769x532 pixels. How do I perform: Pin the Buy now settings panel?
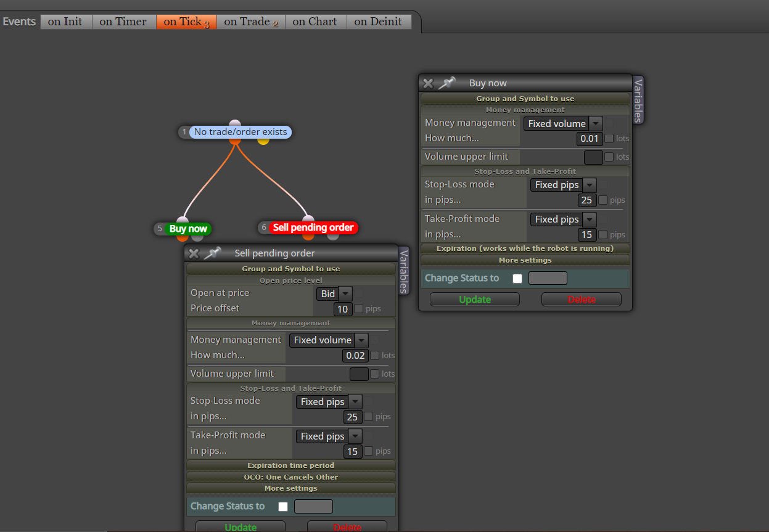[447, 83]
